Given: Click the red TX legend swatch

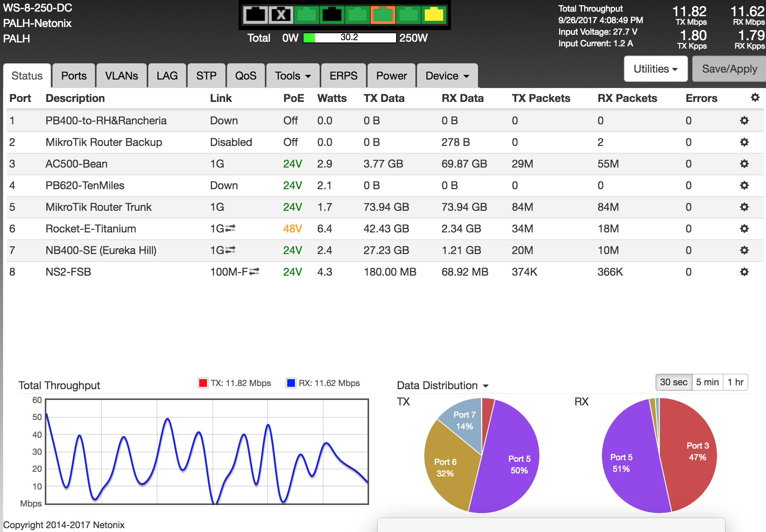Looking at the screenshot, I should [203, 383].
